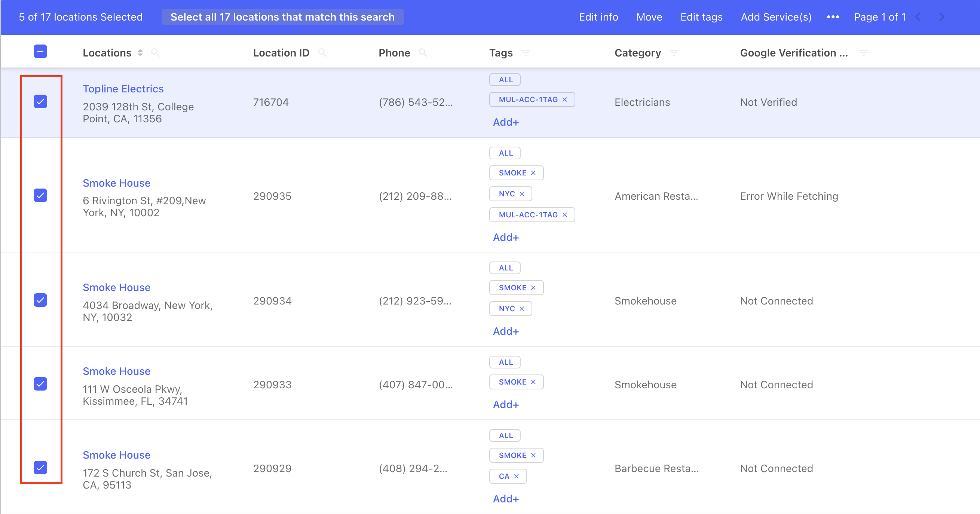This screenshot has width=980, height=514.
Task: Click phone number (408) 294-2...
Action: point(413,469)
